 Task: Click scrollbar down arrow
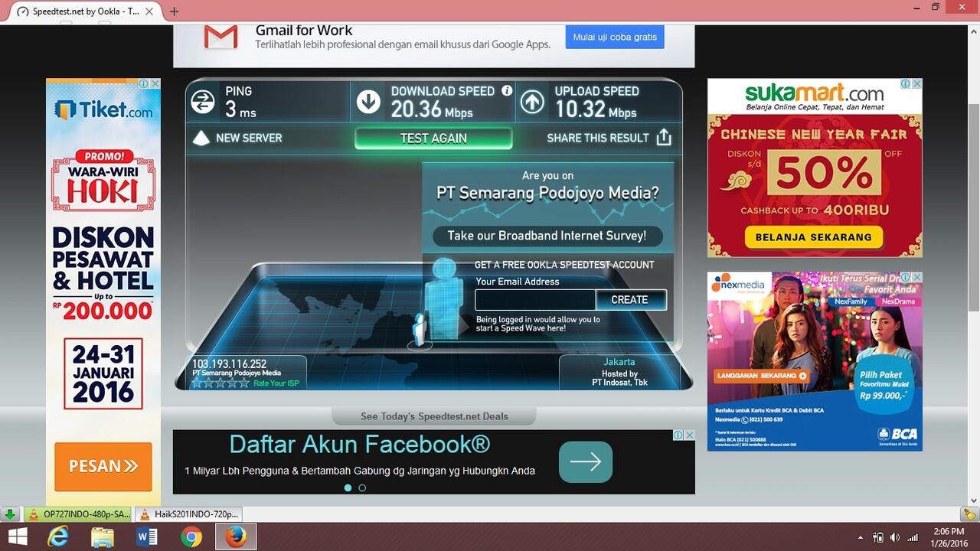[x=974, y=500]
